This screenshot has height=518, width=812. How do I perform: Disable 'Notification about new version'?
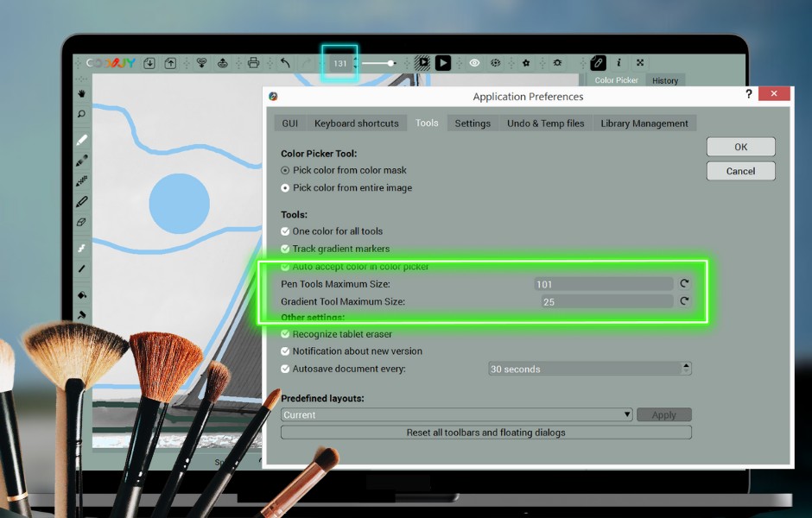pos(285,351)
